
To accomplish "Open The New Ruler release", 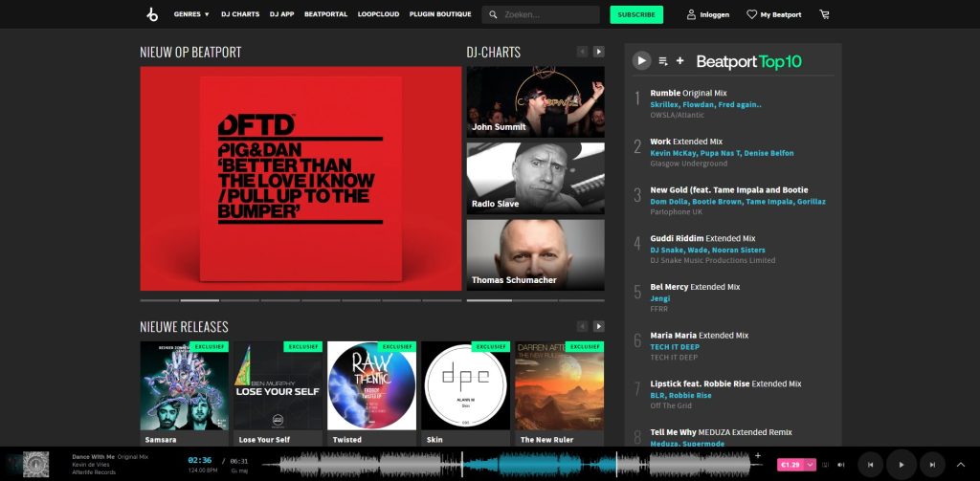I will pos(559,385).
